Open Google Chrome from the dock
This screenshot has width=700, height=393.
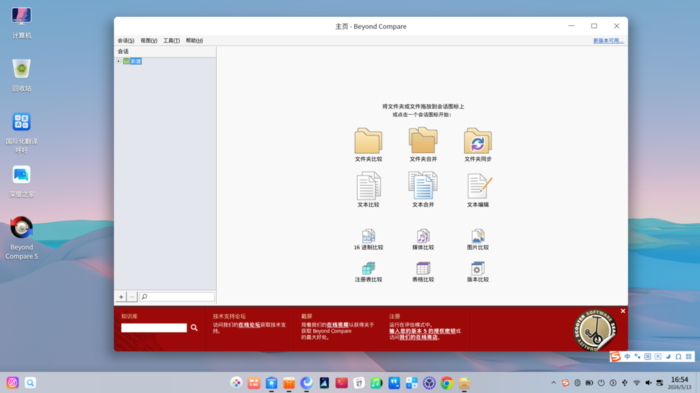446,383
